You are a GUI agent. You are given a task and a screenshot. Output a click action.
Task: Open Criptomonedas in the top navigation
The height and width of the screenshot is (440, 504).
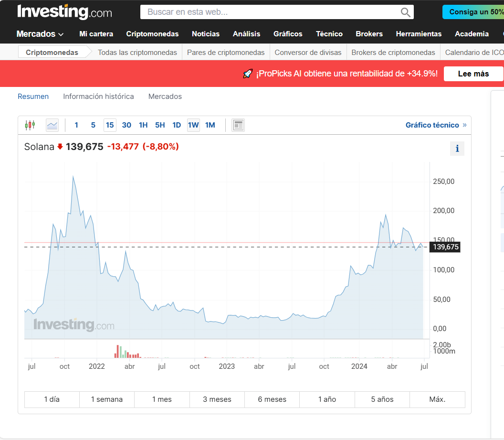pos(152,34)
